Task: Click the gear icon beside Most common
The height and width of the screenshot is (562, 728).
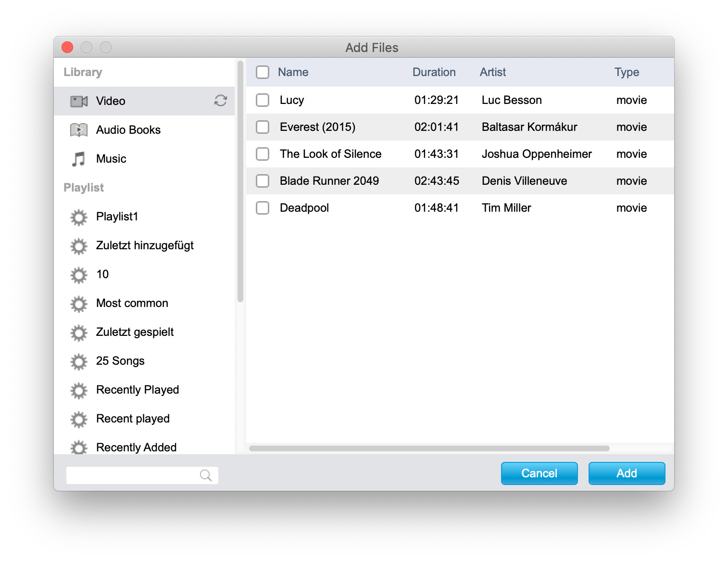Action: (79, 304)
